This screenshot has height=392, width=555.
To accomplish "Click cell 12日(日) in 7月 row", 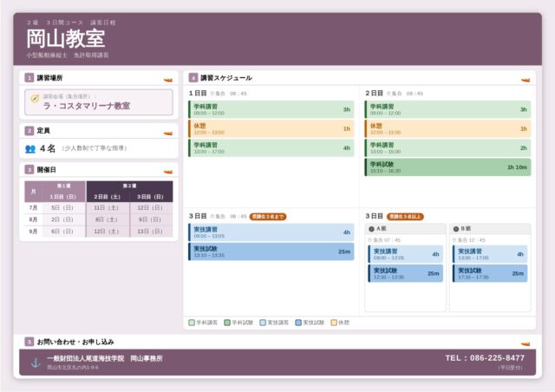I will coord(150,208).
